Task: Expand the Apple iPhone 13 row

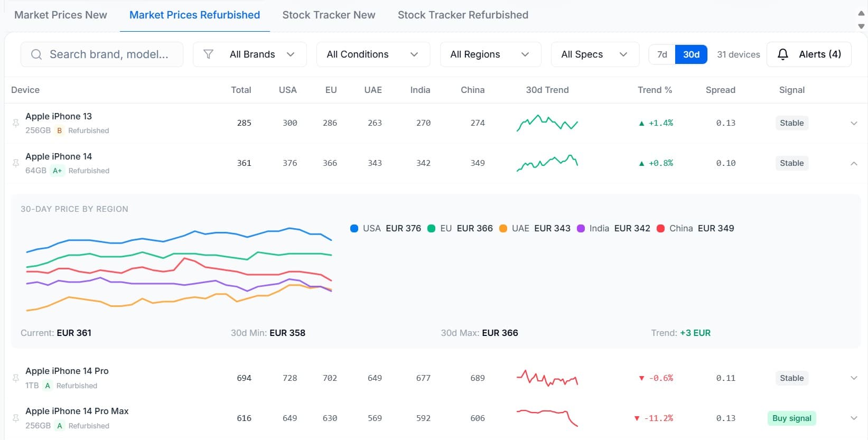Action: point(854,123)
